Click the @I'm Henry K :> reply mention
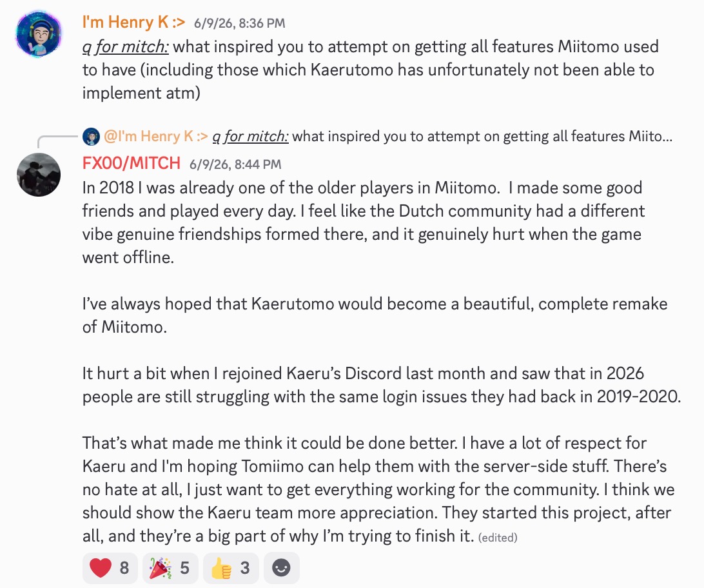The height and width of the screenshot is (588, 704). 156,136
